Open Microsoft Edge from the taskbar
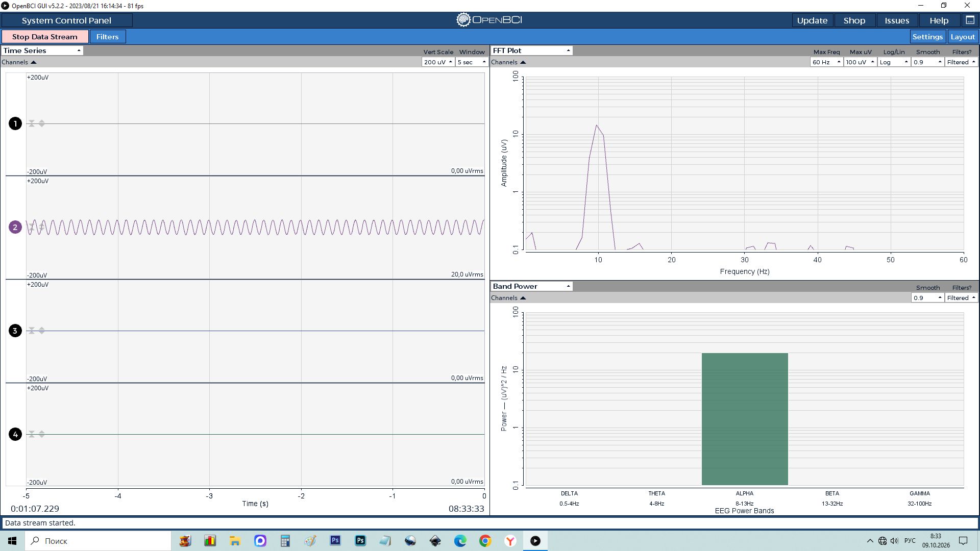This screenshot has width=980, height=551. [x=460, y=541]
